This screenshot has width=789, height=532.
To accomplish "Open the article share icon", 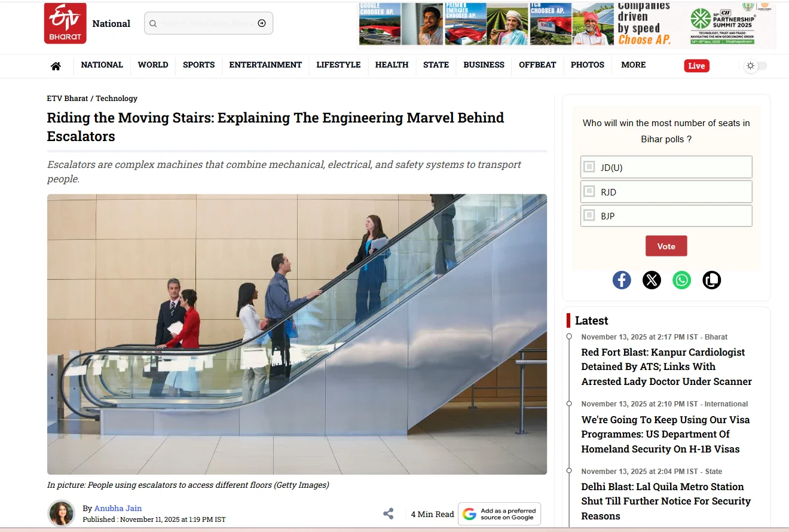I will (389, 513).
